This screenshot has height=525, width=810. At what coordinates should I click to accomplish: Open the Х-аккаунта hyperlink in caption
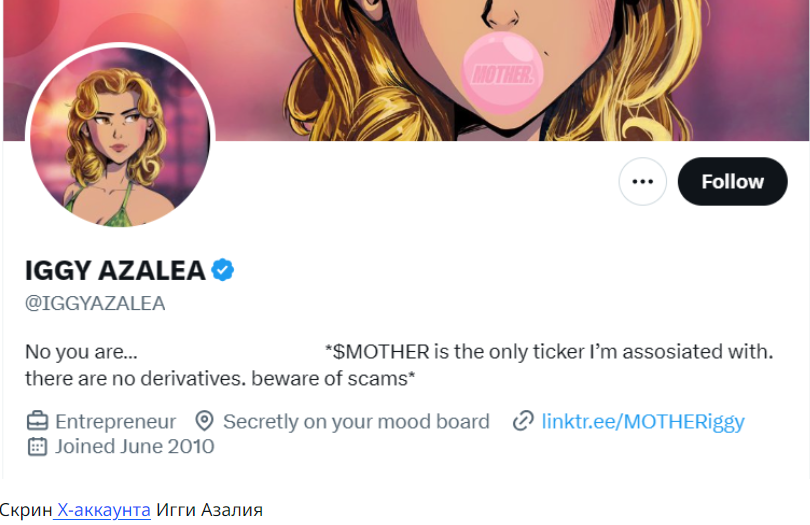102,510
